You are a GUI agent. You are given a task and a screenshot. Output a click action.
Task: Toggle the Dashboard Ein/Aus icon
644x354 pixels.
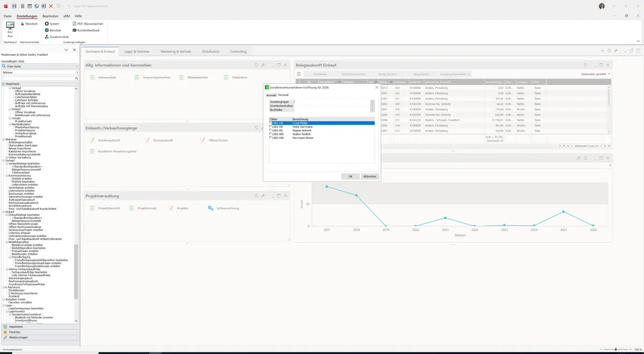point(10,28)
